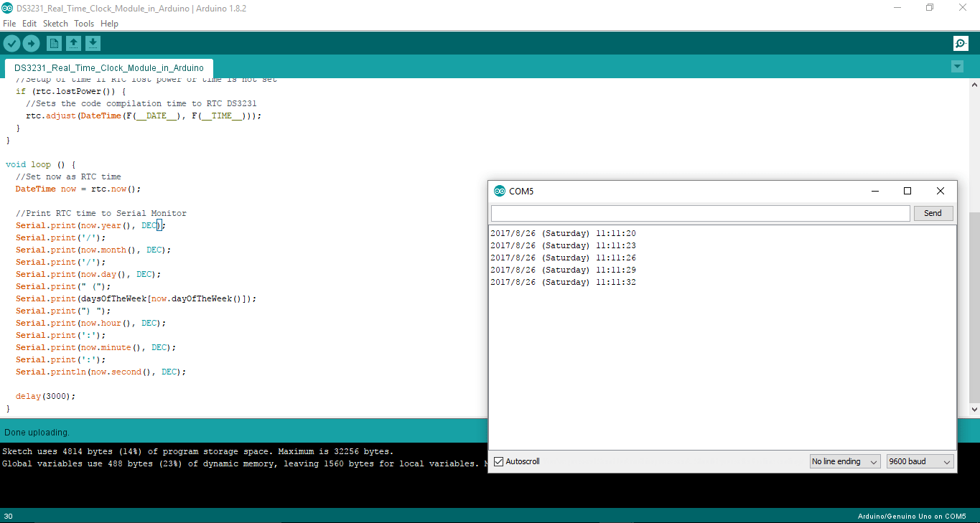
Task: Click the serial message input field
Action: [x=700, y=212]
